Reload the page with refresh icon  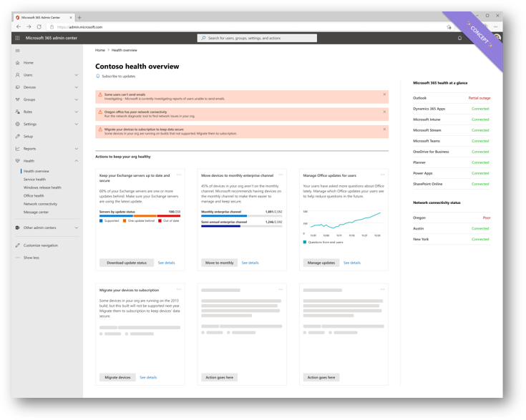[x=39, y=27]
